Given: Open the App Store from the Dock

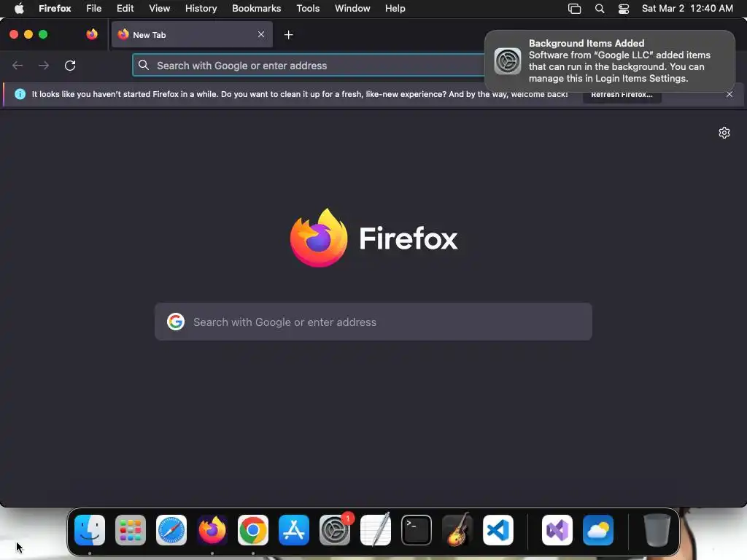Looking at the screenshot, I should pos(294,530).
